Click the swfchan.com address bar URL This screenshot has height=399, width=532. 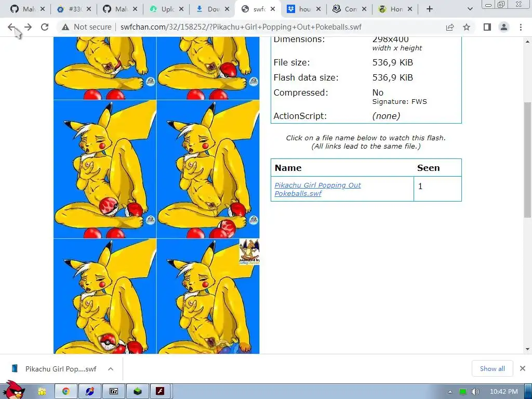pyautogui.click(x=241, y=27)
